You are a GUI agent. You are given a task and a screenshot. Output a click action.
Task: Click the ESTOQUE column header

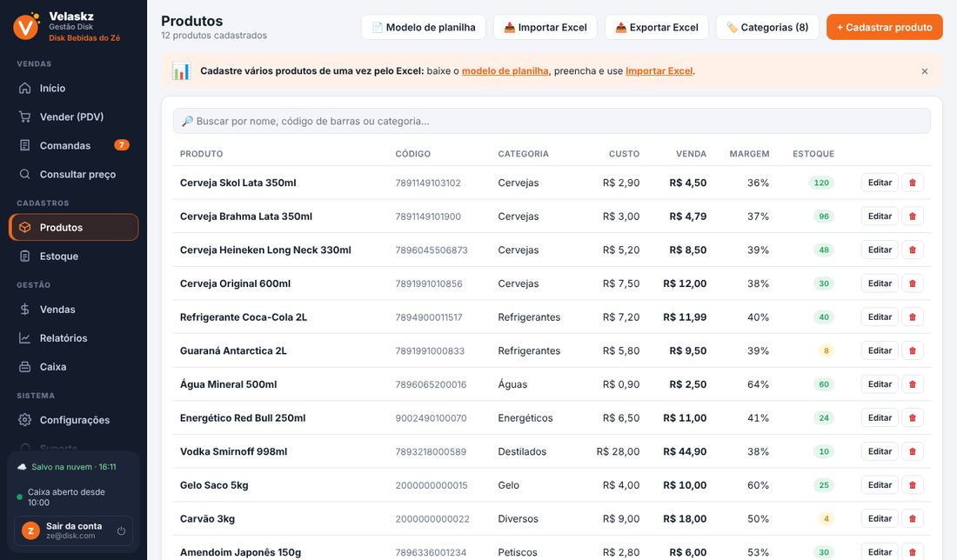pos(813,154)
